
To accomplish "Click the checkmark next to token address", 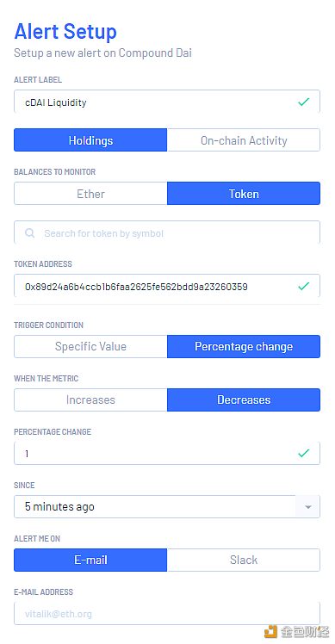I will [303, 286].
